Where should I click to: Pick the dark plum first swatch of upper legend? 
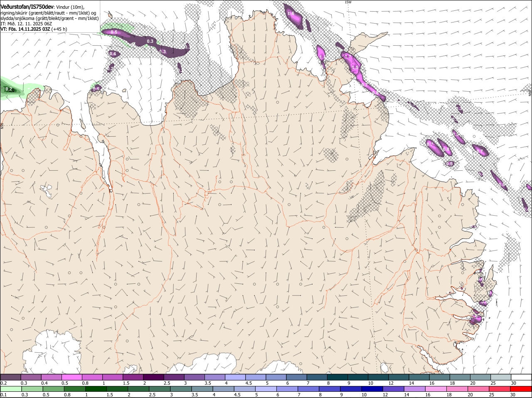click(x=10, y=377)
